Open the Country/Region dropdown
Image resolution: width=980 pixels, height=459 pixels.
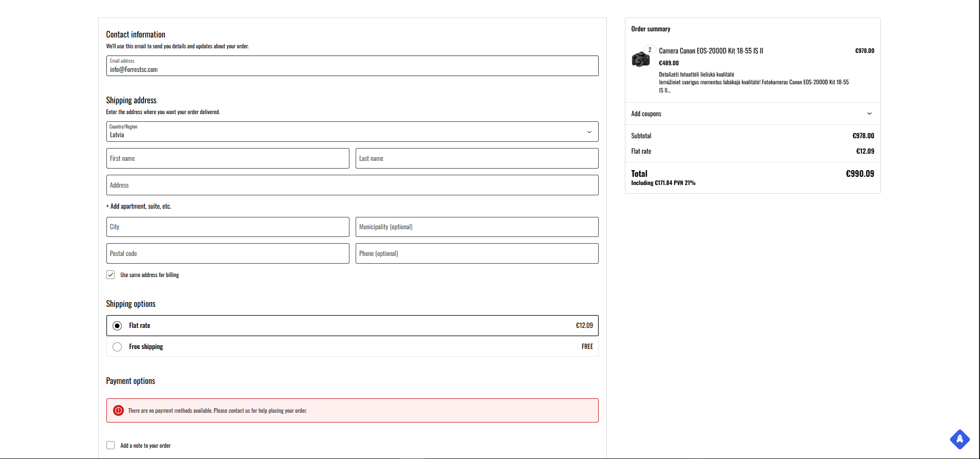click(x=352, y=132)
